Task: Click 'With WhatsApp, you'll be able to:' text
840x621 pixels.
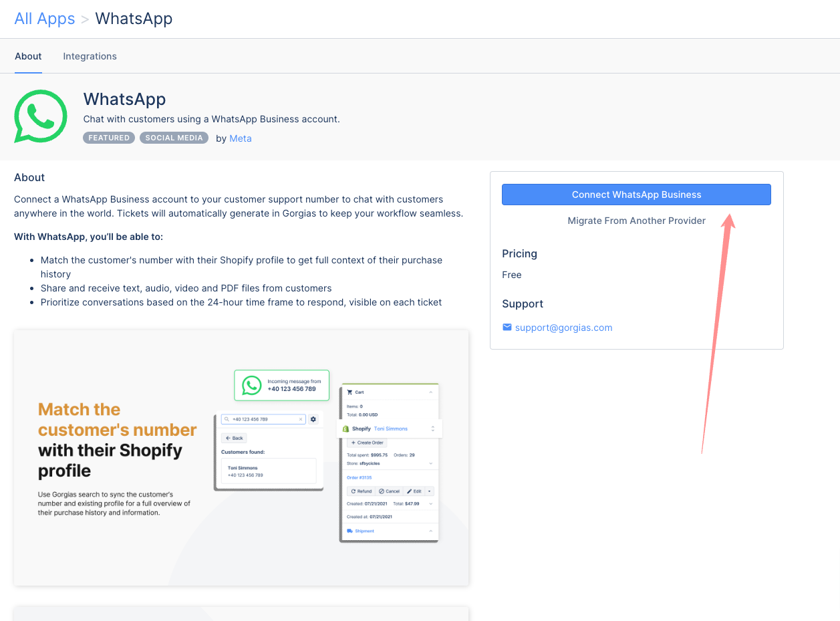Action: click(88, 237)
